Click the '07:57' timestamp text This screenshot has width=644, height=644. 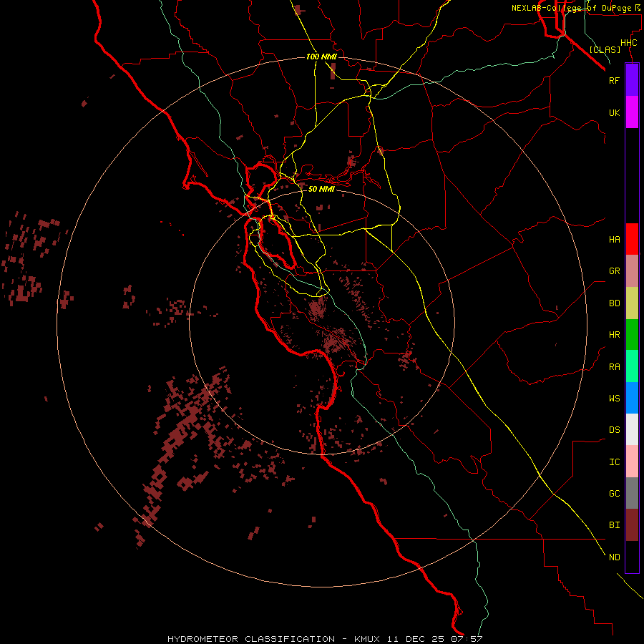coord(468,639)
